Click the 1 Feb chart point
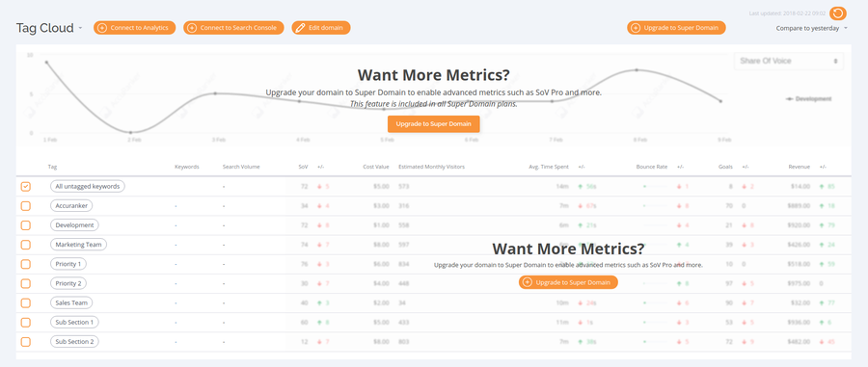The width and height of the screenshot is (868, 367). tap(46, 63)
